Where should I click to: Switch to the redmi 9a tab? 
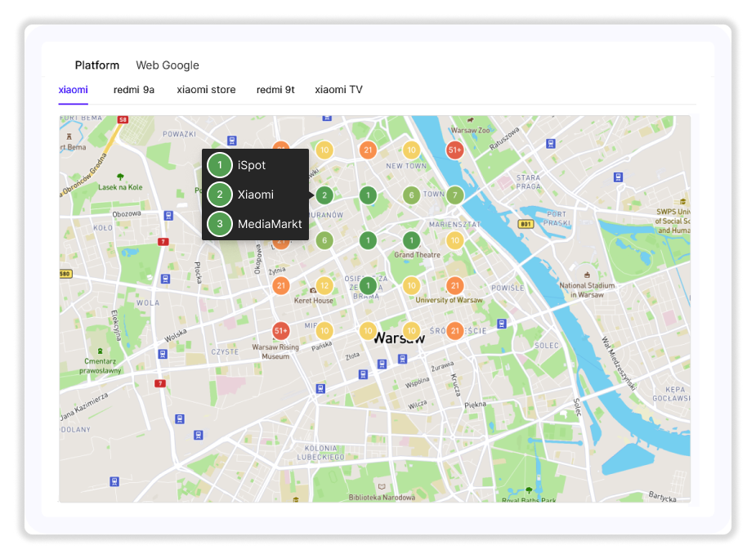click(134, 90)
